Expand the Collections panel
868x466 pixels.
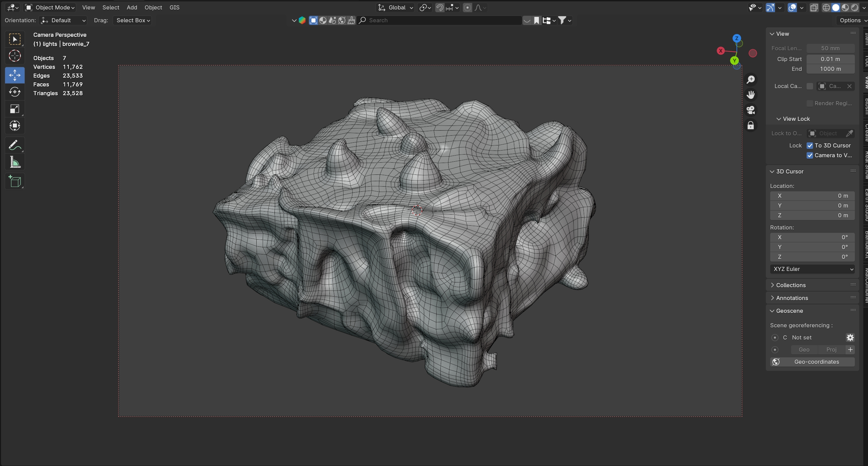790,285
